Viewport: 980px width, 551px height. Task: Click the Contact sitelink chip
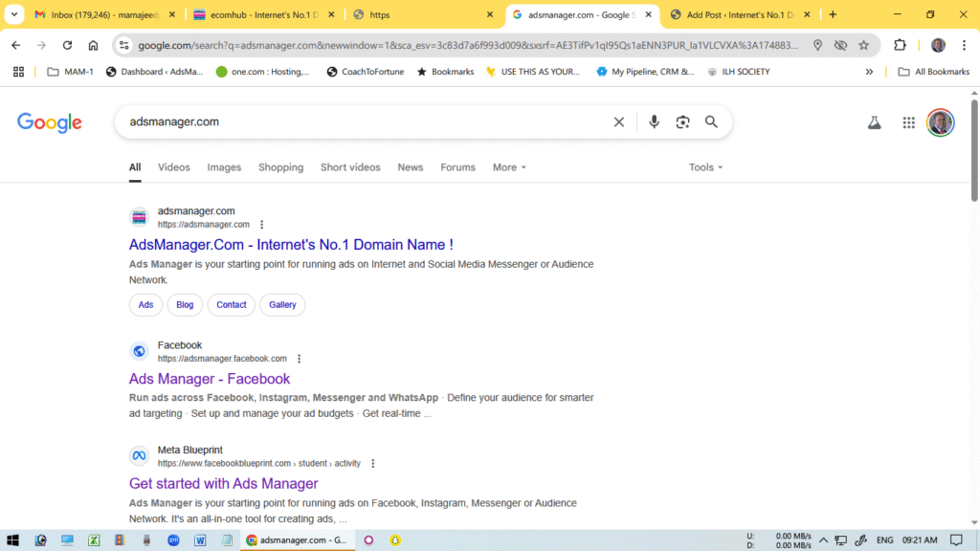point(232,305)
